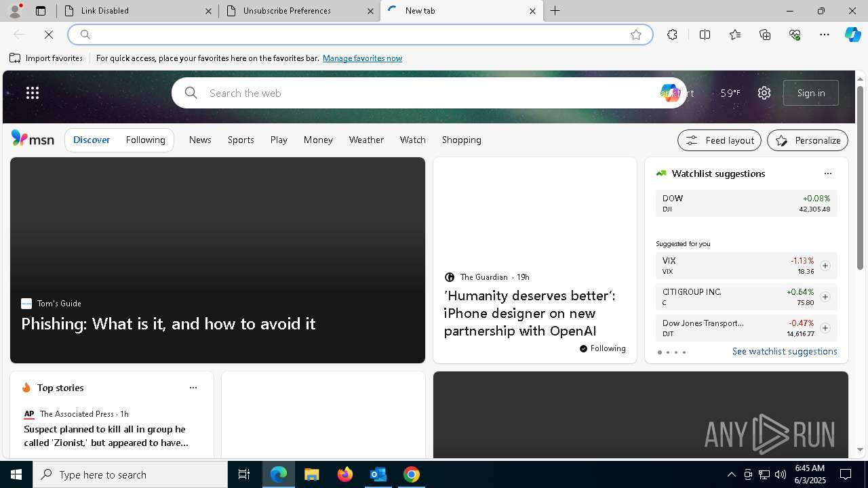Screen dimensions: 868x488
Task: Open a new browser tab
Action: [555, 11]
